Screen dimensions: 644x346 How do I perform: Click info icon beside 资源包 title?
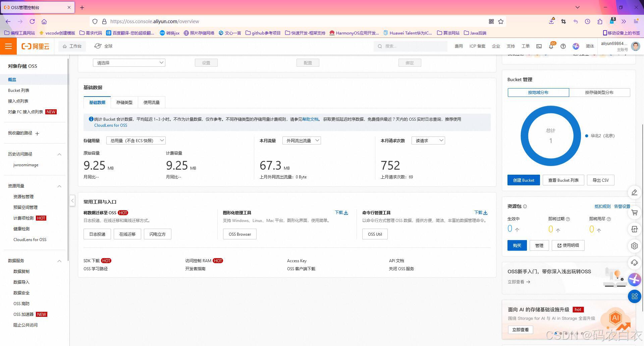click(525, 207)
